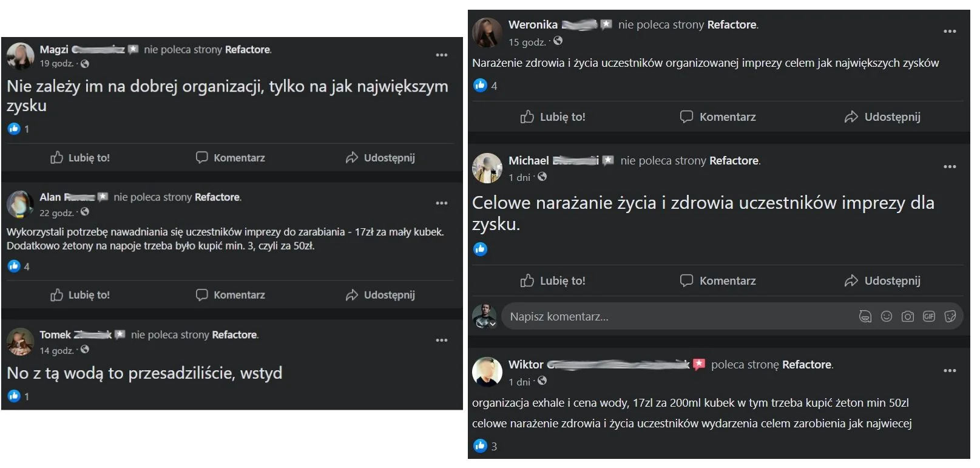Click the camera photo attachment icon
The height and width of the screenshot is (468, 980).
[x=908, y=316]
